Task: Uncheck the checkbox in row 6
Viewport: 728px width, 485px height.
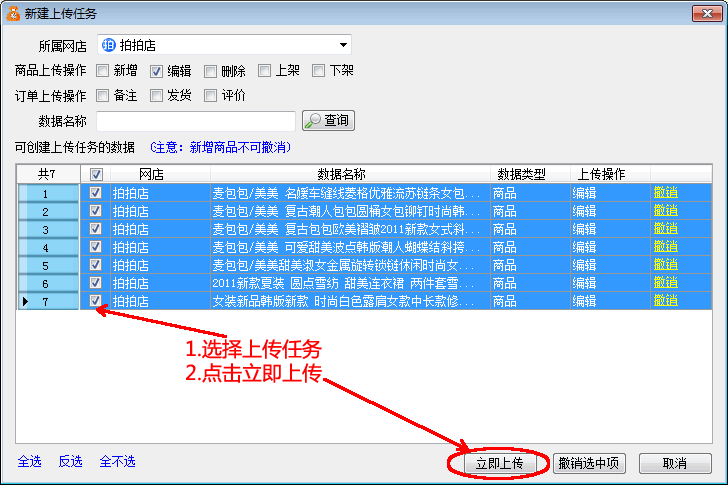Action: 95,282
